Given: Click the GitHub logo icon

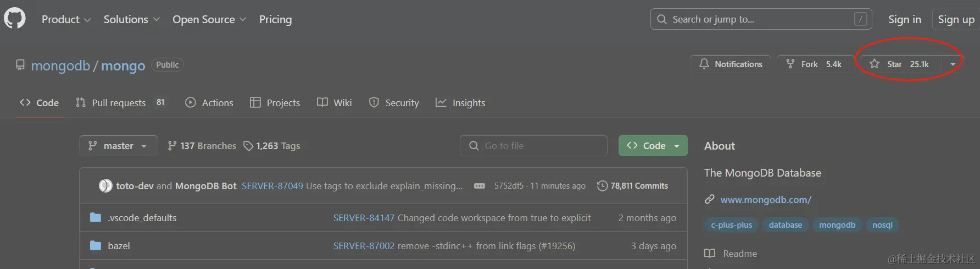Looking at the screenshot, I should 15,19.
